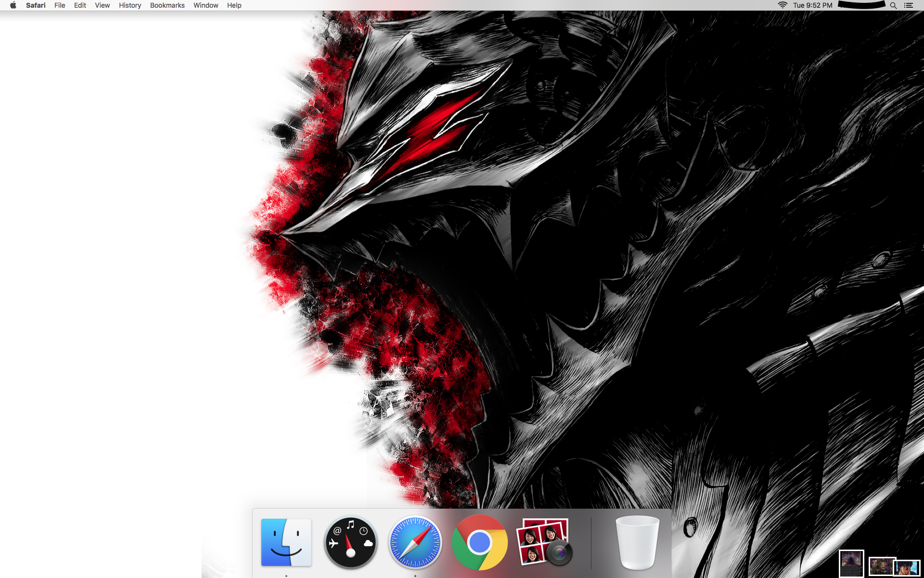Open Notification Center list icon

click(909, 5)
